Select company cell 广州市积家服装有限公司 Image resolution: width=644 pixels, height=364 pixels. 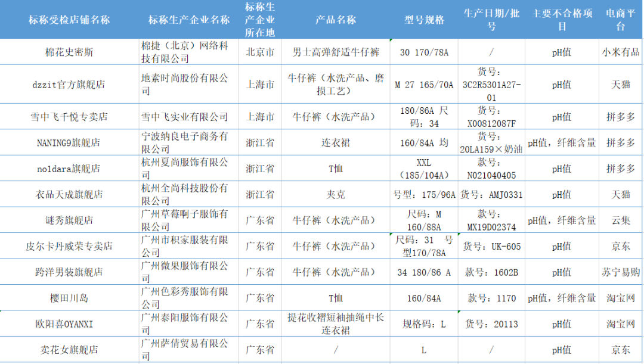pyautogui.click(x=189, y=246)
